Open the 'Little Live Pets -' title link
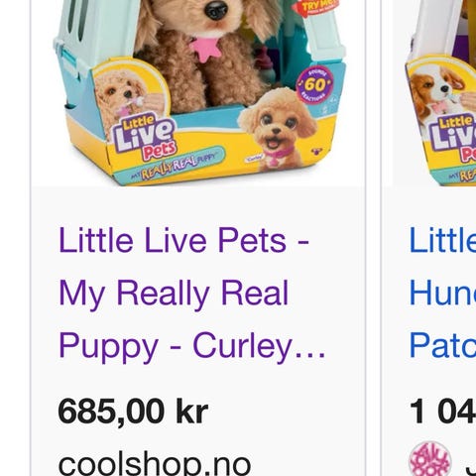The width and height of the screenshot is (476, 476). [183, 240]
